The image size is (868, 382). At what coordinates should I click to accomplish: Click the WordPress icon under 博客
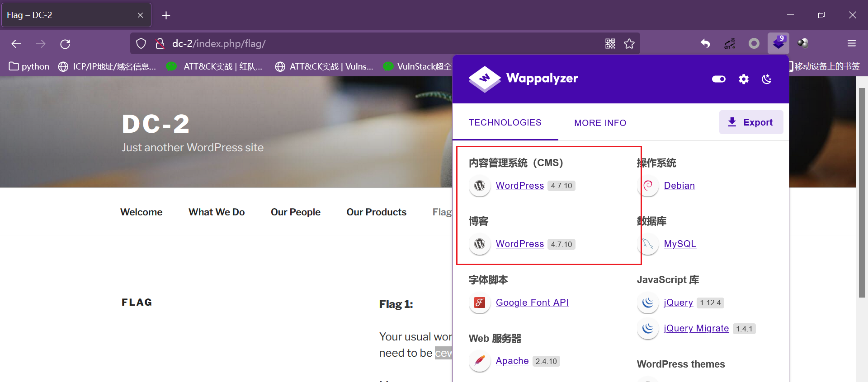click(x=480, y=244)
